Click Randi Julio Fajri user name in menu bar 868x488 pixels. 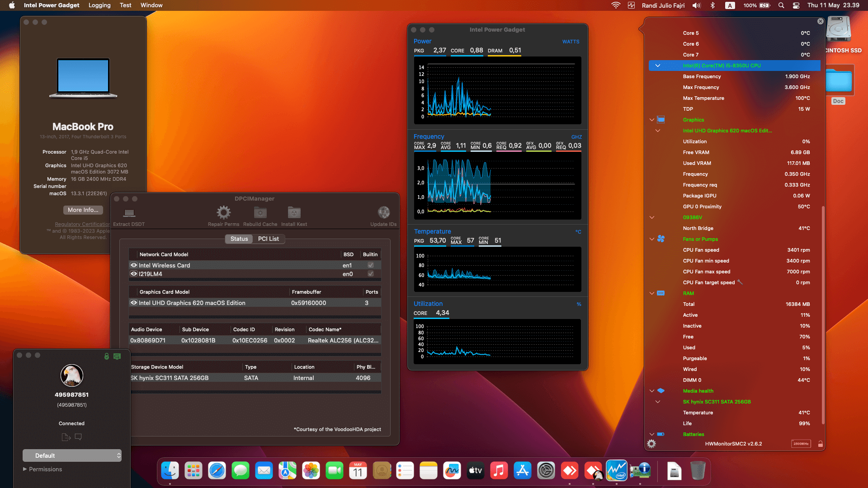tap(663, 5)
